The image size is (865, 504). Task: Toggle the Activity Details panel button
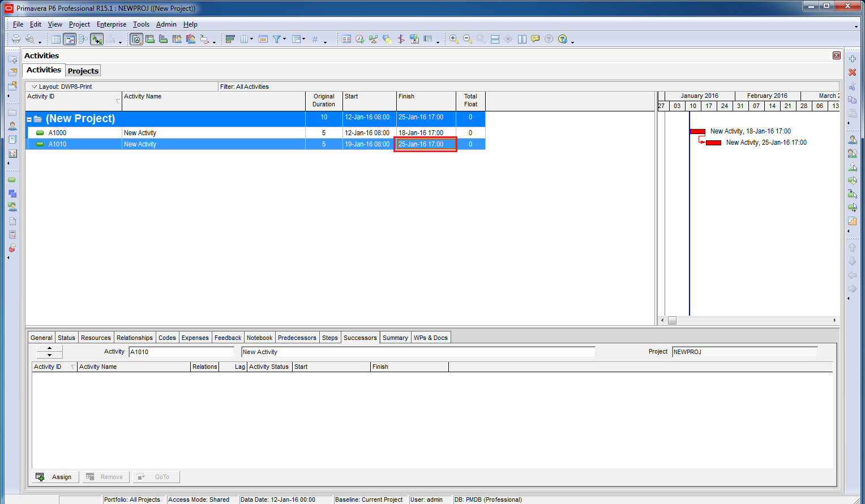[x=136, y=39]
